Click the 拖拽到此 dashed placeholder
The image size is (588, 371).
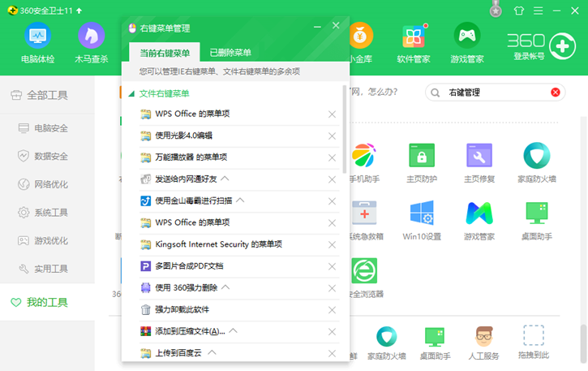533,335
